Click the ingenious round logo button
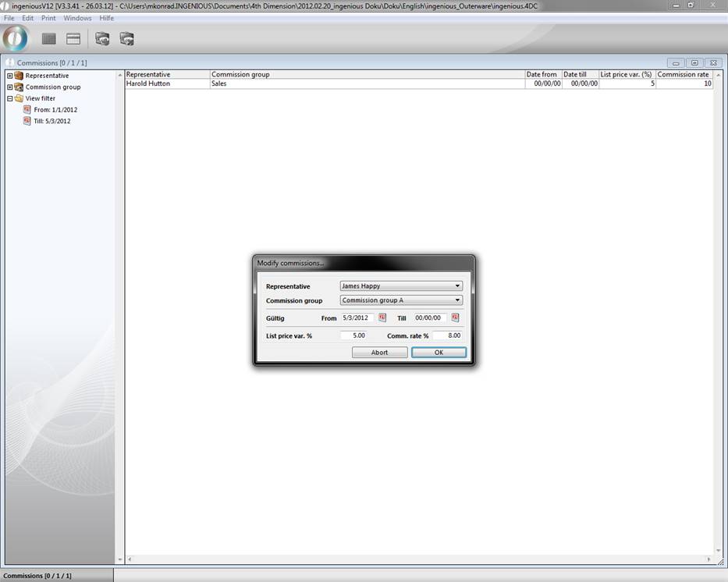The height and width of the screenshot is (582, 728). tap(16, 38)
